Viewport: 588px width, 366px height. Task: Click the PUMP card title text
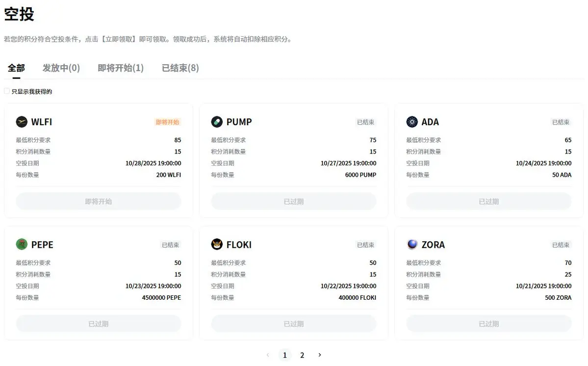[239, 122]
